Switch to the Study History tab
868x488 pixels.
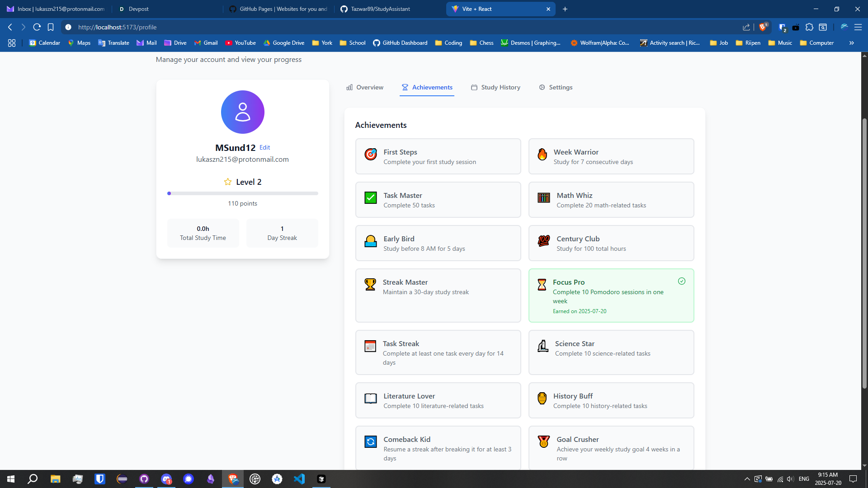click(495, 87)
